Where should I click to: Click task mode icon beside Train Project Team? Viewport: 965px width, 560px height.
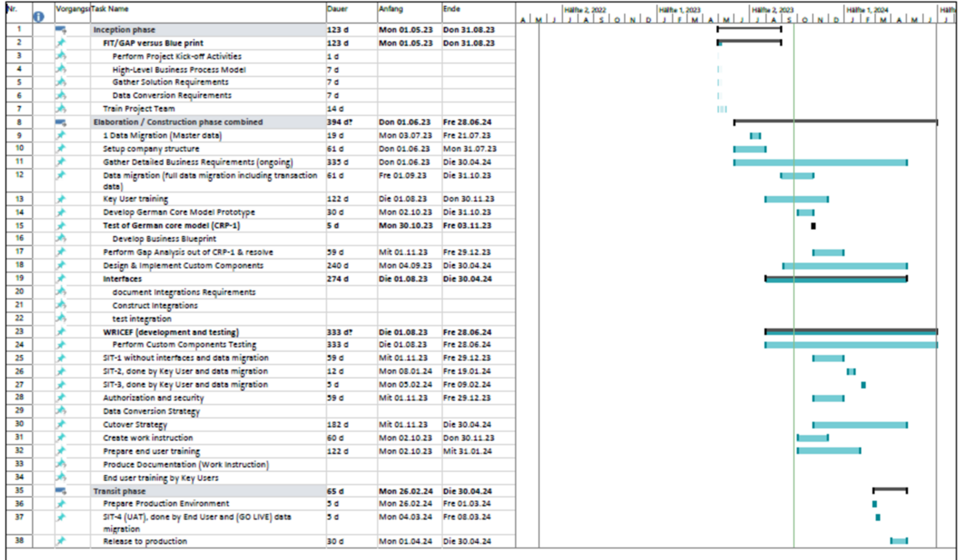pyautogui.click(x=61, y=109)
